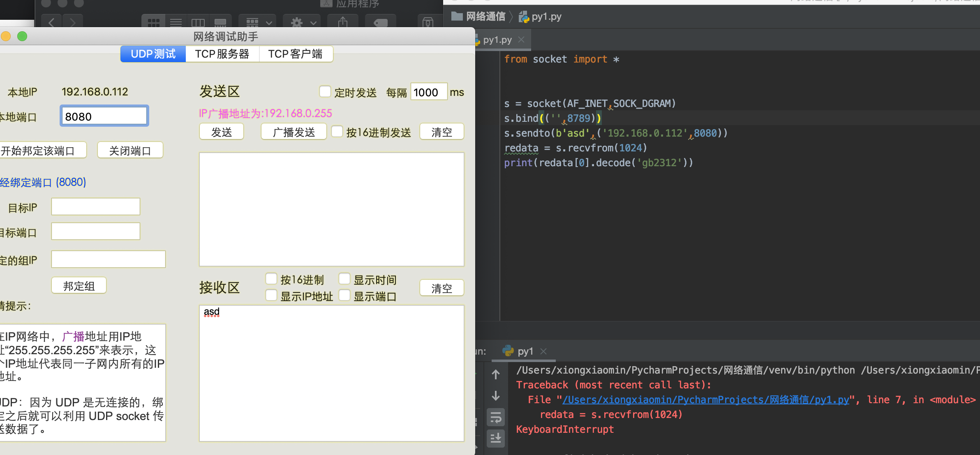Click received text 'asd' in receive area
Viewport: 980px width, 455px height.
[212, 312]
